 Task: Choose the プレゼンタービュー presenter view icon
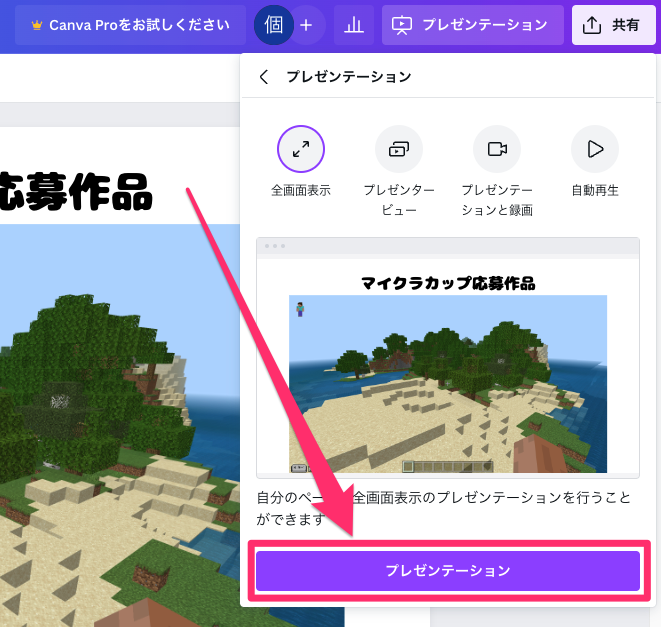pos(398,149)
